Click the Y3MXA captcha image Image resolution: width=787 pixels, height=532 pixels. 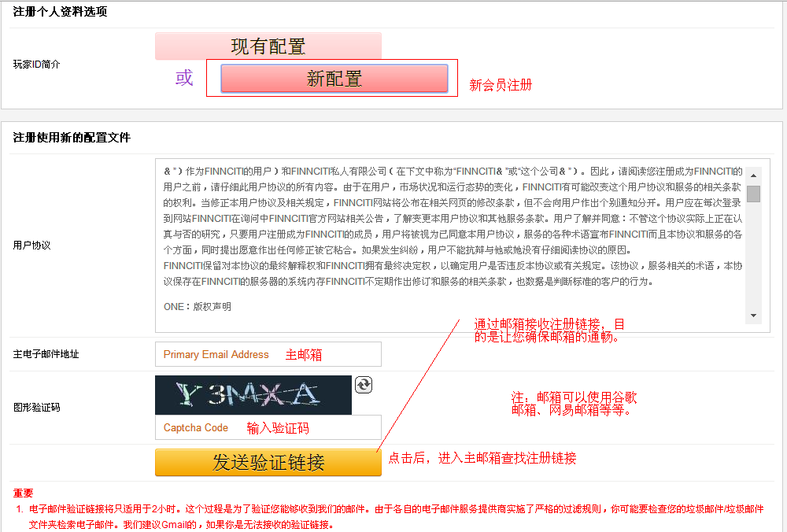click(253, 395)
